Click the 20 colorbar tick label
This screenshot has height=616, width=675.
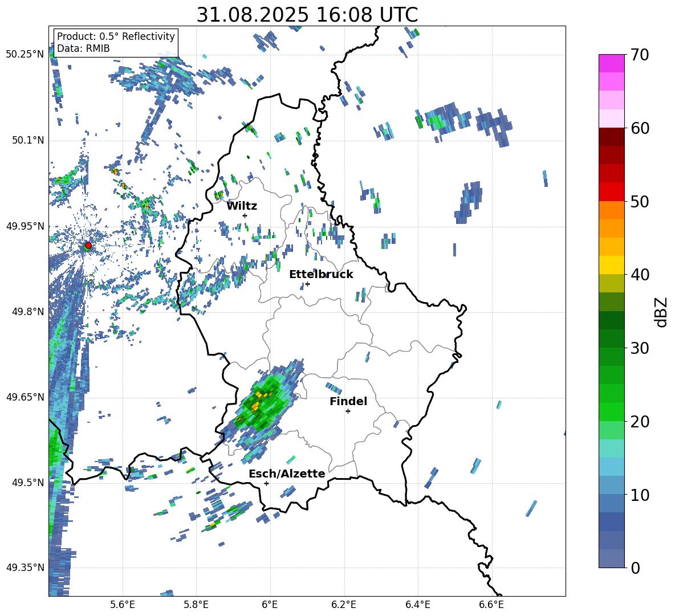(x=639, y=422)
